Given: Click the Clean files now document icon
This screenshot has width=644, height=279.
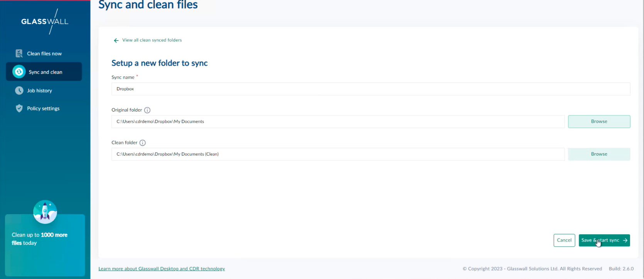Looking at the screenshot, I should [19, 54].
